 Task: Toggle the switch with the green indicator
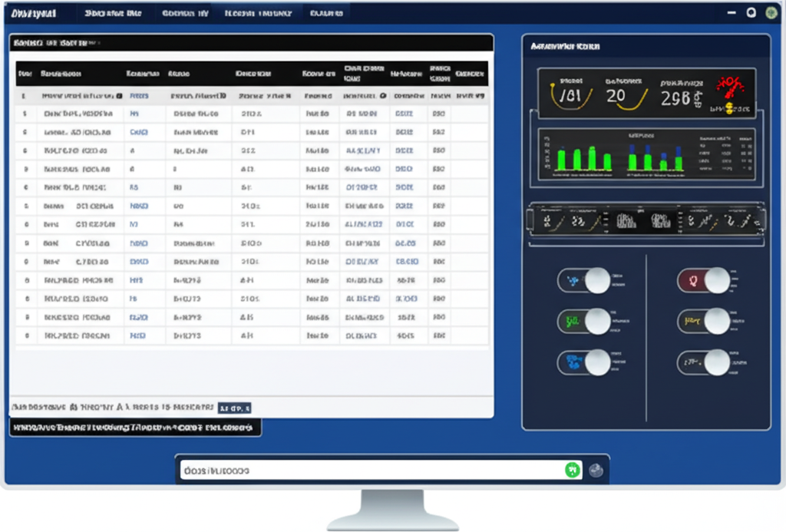click(x=584, y=321)
